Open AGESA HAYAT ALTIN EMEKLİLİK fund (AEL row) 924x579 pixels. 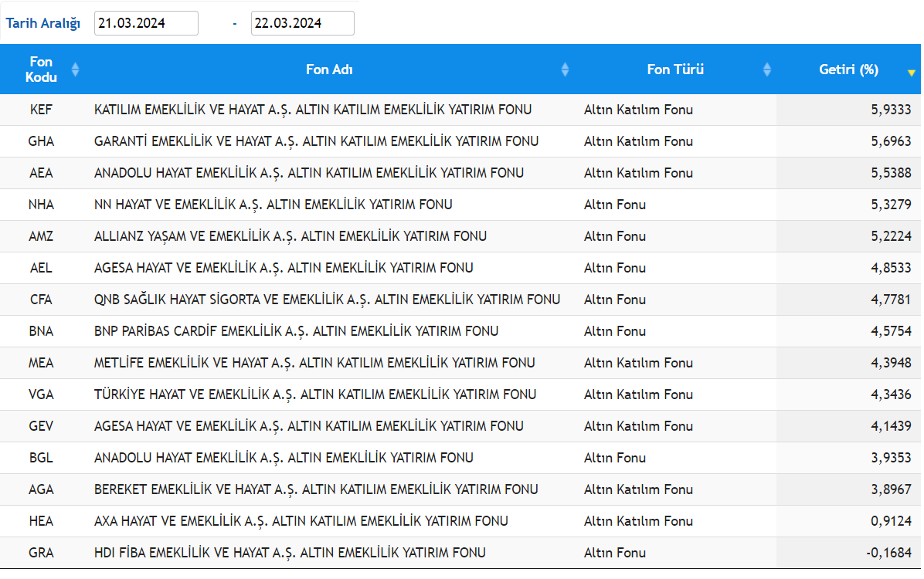(284, 268)
